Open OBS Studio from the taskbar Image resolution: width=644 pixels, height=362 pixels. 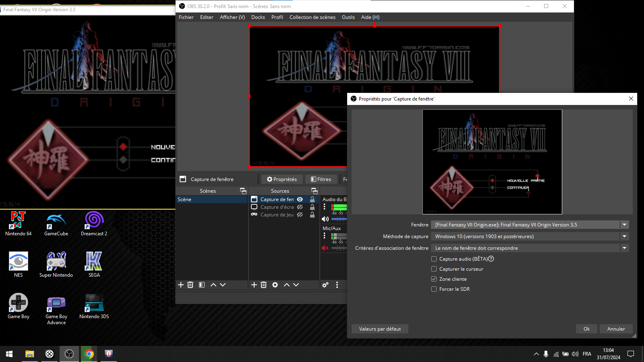coord(69,354)
